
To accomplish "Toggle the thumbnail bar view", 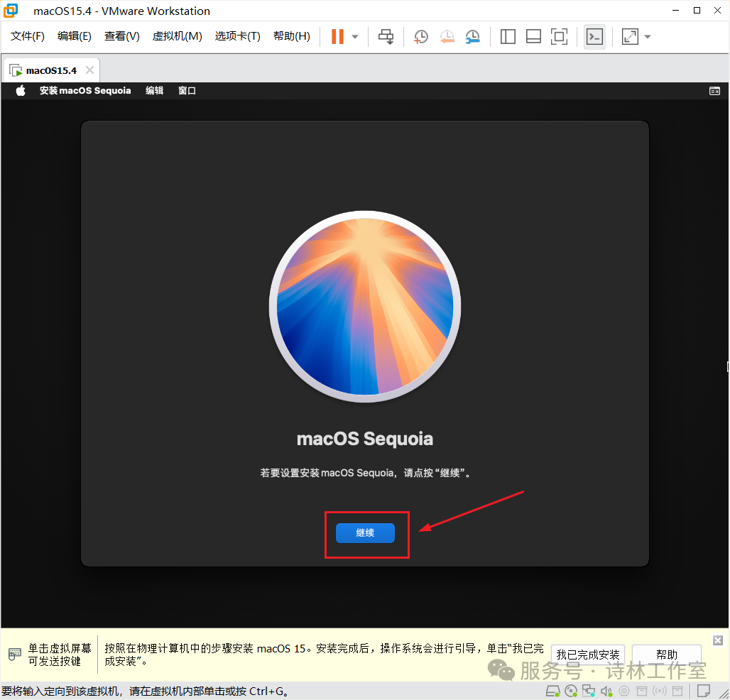I will tap(533, 36).
